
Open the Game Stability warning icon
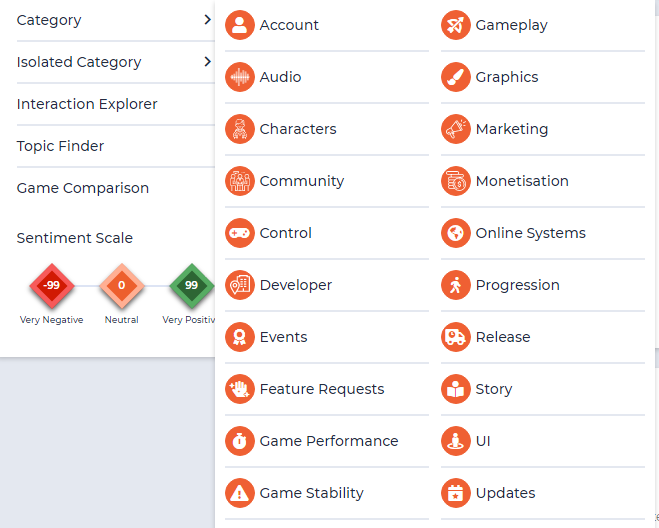[240, 493]
